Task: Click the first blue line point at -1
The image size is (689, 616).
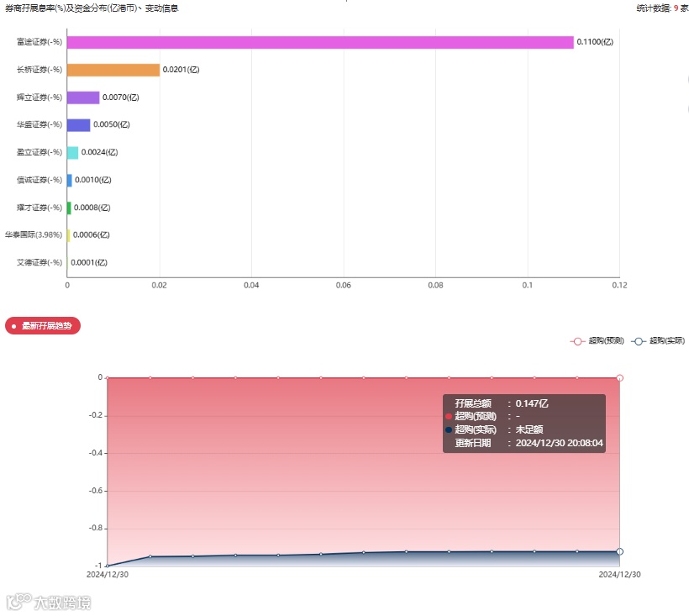Action: click(108, 566)
